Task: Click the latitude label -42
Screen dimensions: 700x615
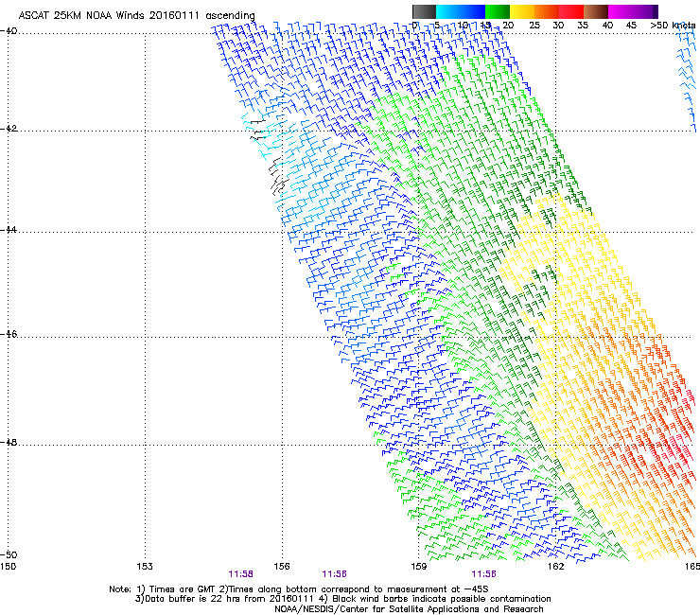Action: click(x=9, y=128)
